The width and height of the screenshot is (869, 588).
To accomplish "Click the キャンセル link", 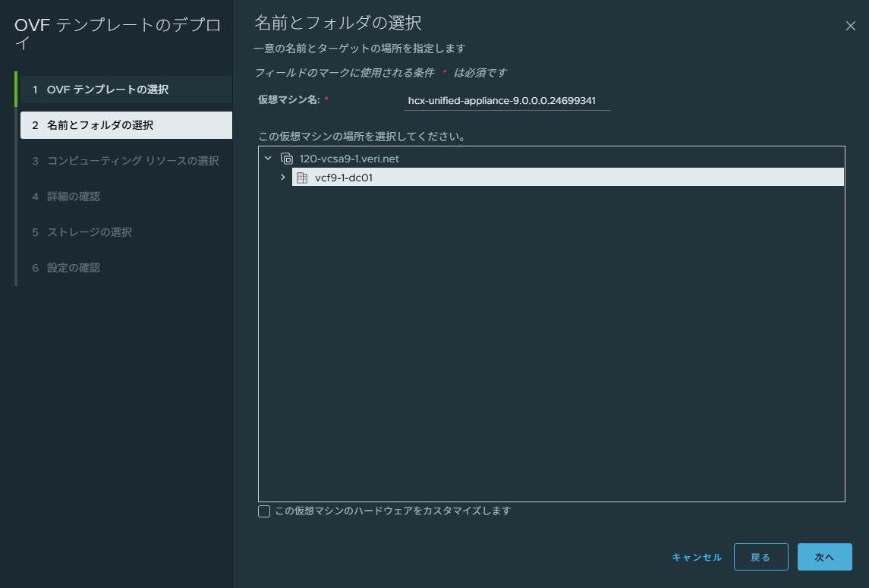I will click(695, 556).
